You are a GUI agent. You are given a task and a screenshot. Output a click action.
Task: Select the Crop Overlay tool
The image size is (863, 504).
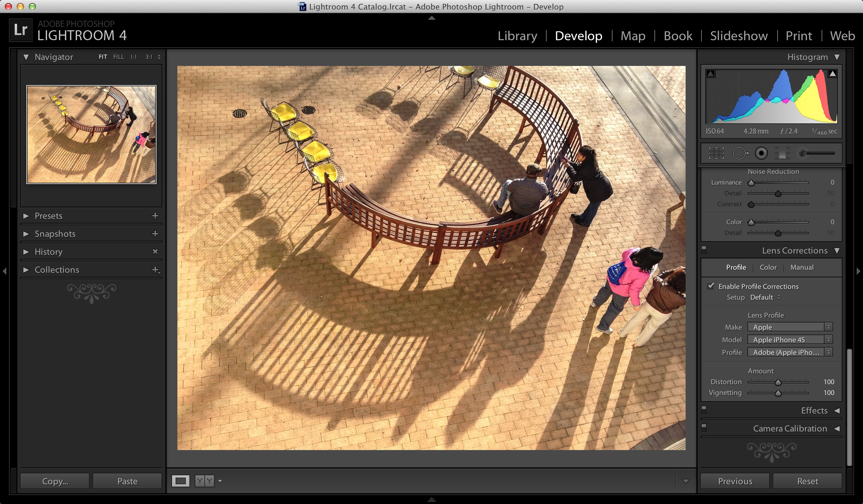(x=716, y=153)
